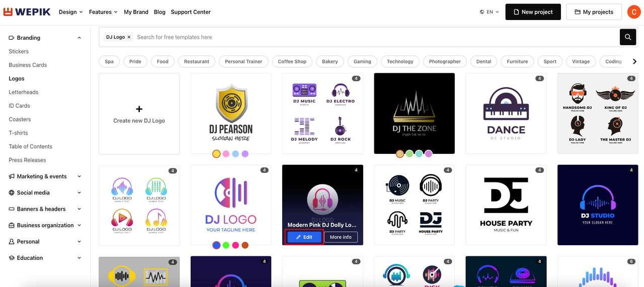
Task: Click the user avatar C
Action: [x=634, y=12]
